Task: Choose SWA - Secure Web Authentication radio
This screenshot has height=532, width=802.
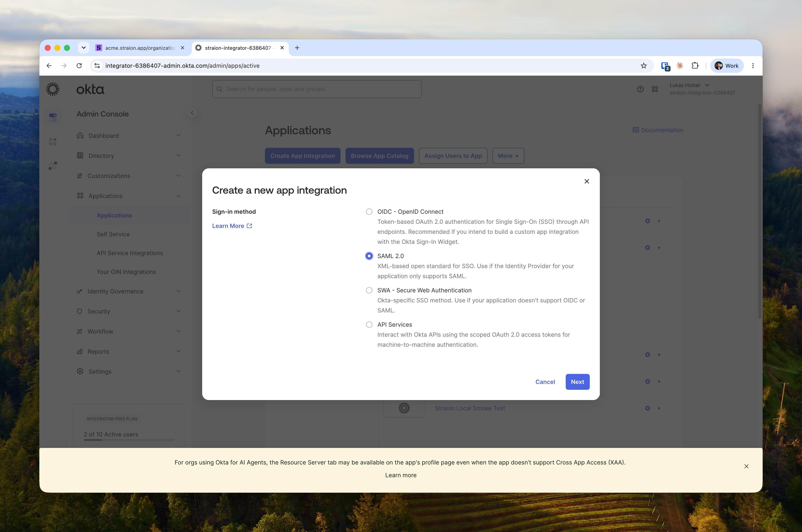Action: (369, 290)
